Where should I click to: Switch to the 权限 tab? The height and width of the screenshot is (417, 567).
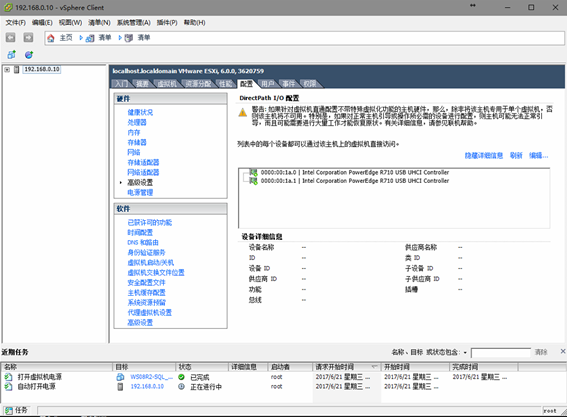pyautogui.click(x=310, y=84)
